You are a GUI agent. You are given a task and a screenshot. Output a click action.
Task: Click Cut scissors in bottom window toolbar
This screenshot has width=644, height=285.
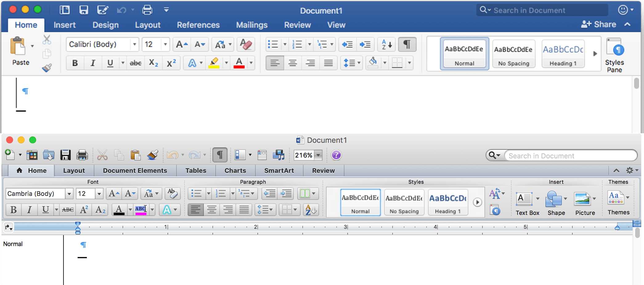tap(102, 155)
